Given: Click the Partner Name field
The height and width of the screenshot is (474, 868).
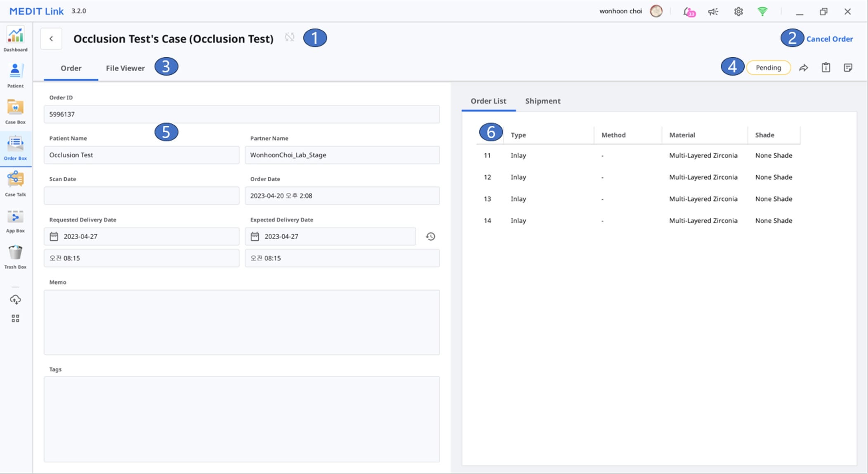Looking at the screenshot, I should (x=342, y=155).
